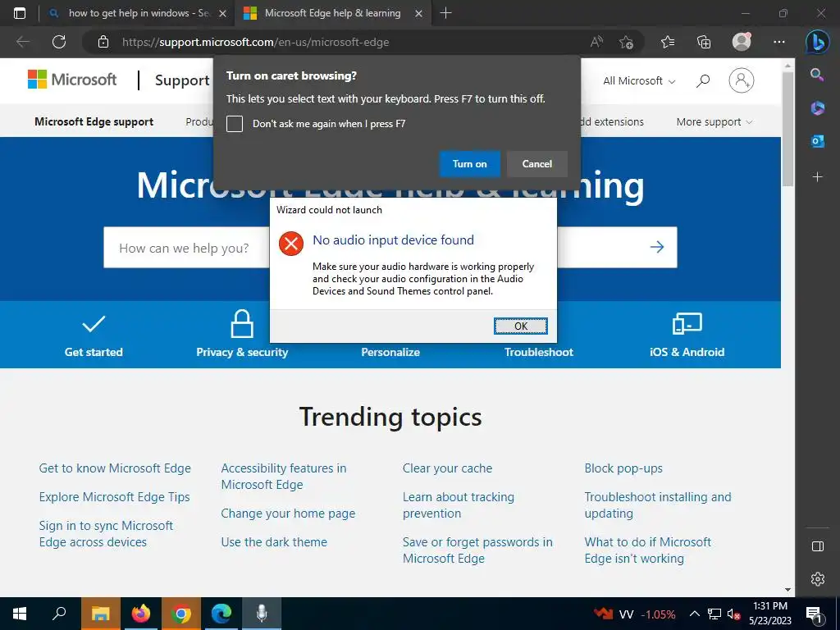Image resolution: width=840 pixels, height=630 pixels.
Task: Click the sidebar search icon
Action: (x=817, y=75)
